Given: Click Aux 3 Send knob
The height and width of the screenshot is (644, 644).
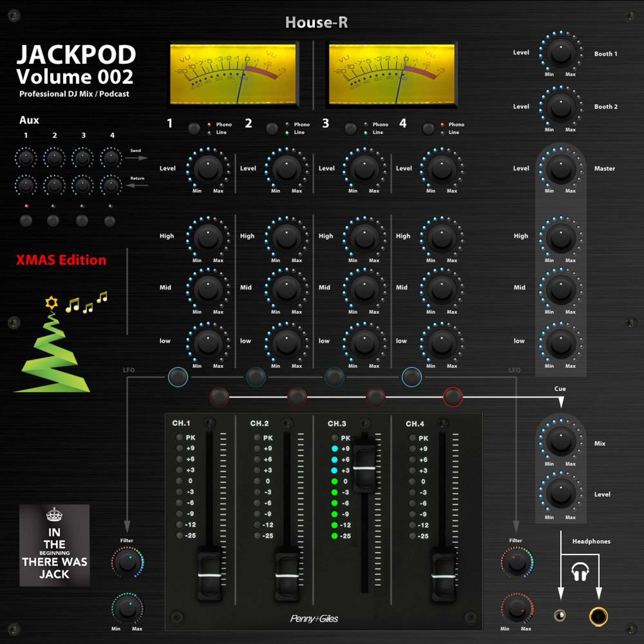Looking at the screenshot, I should (83, 158).
